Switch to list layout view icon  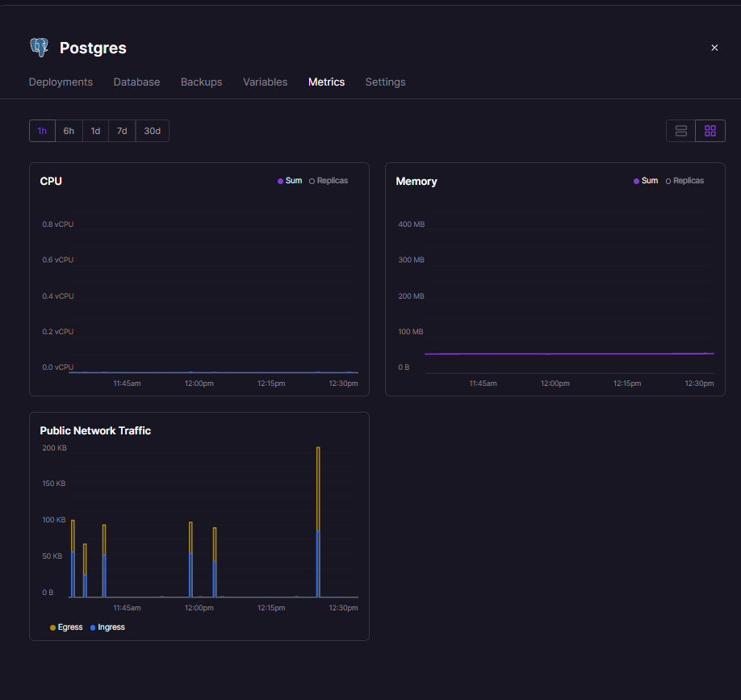[680, 131]
